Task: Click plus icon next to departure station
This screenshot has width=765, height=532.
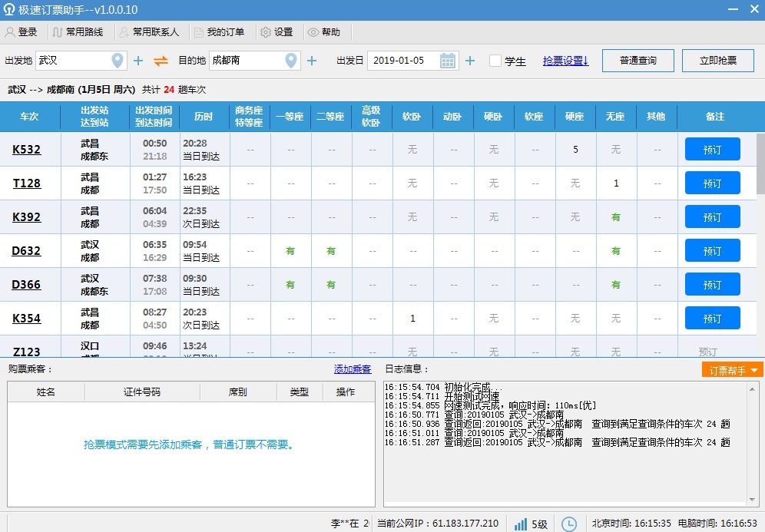Action: pos(138,61)
